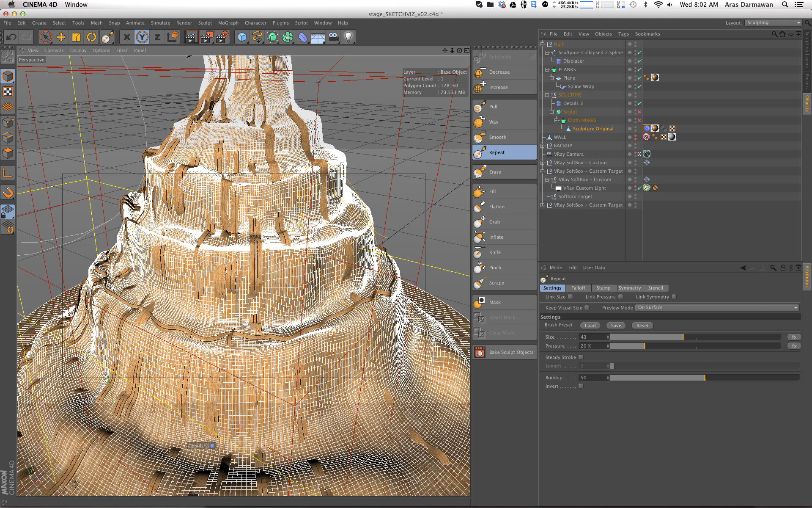Open Render to Picture Viewer icon
The width and height of the screenshot is (812, 508).
206,37
